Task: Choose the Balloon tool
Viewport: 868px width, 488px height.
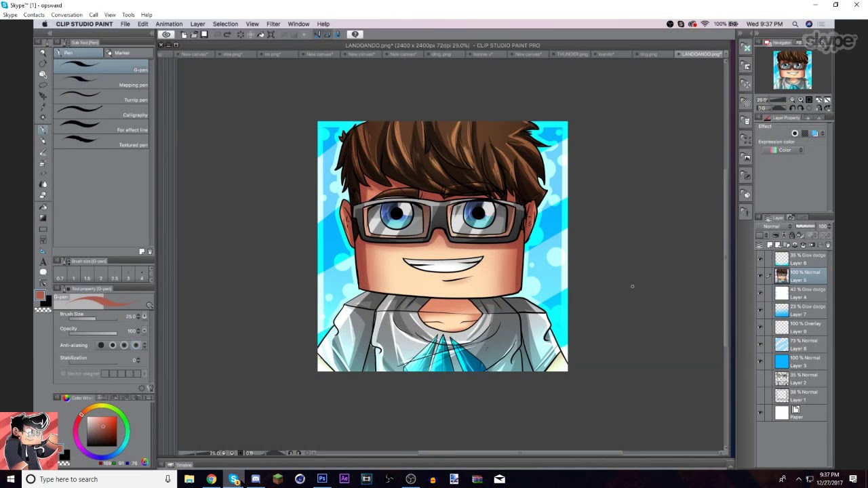Action: click(x=43, y=272)
